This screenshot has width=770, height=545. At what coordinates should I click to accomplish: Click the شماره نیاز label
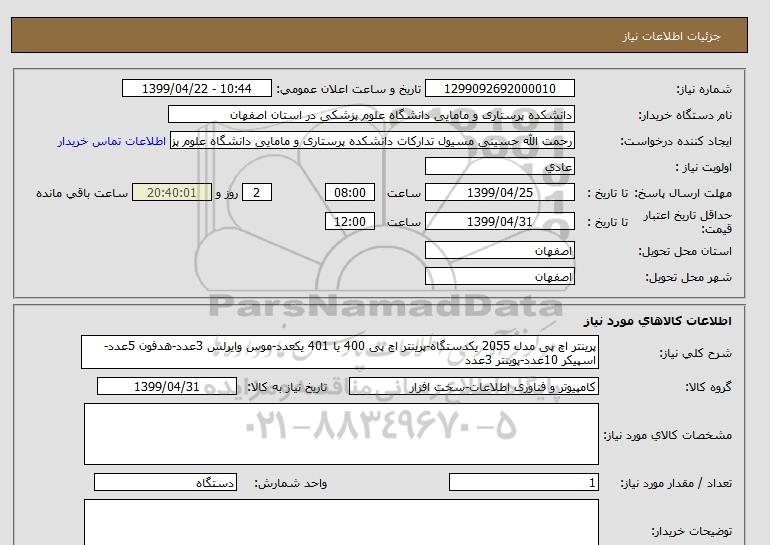[704, 89]
